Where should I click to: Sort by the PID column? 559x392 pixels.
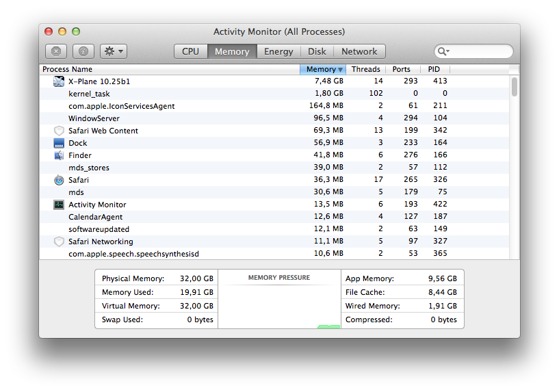click(434, 69)
